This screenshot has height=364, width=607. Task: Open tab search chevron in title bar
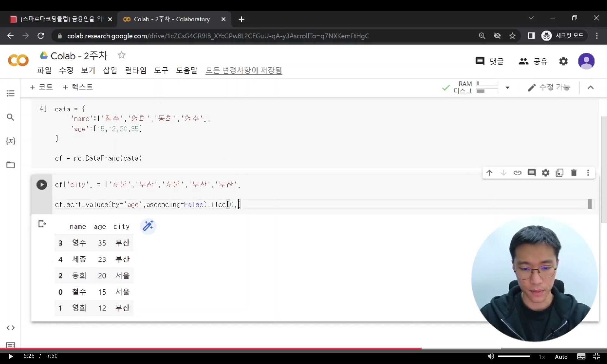531,18
